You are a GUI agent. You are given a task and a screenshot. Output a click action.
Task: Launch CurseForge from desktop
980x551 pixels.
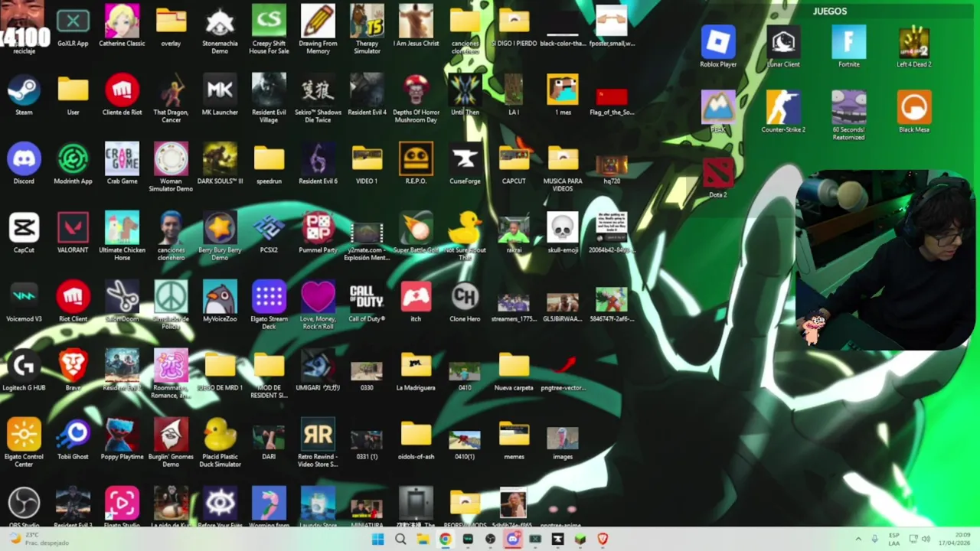point(465,165)
